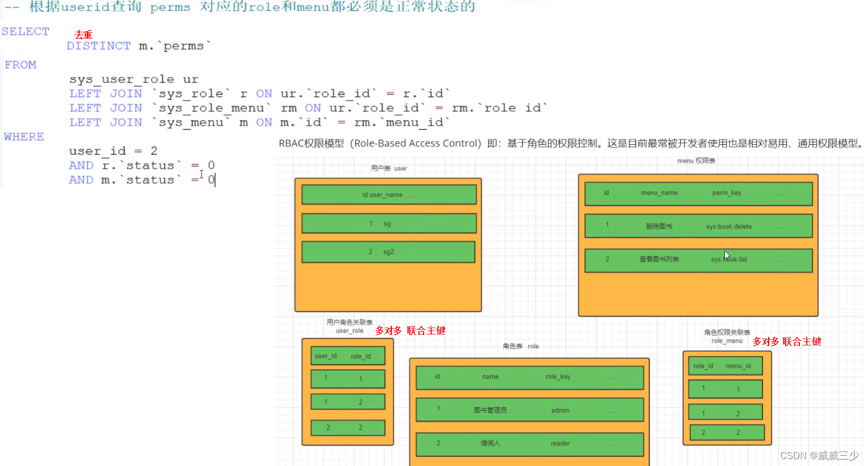Click user_role row with values 1 and 1
868x466 pixels.
(348, 379)
